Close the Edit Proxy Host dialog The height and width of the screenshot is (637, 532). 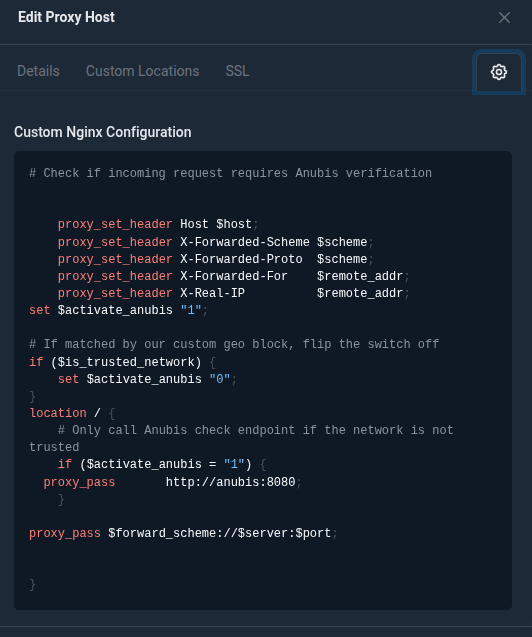pos(504,17)
